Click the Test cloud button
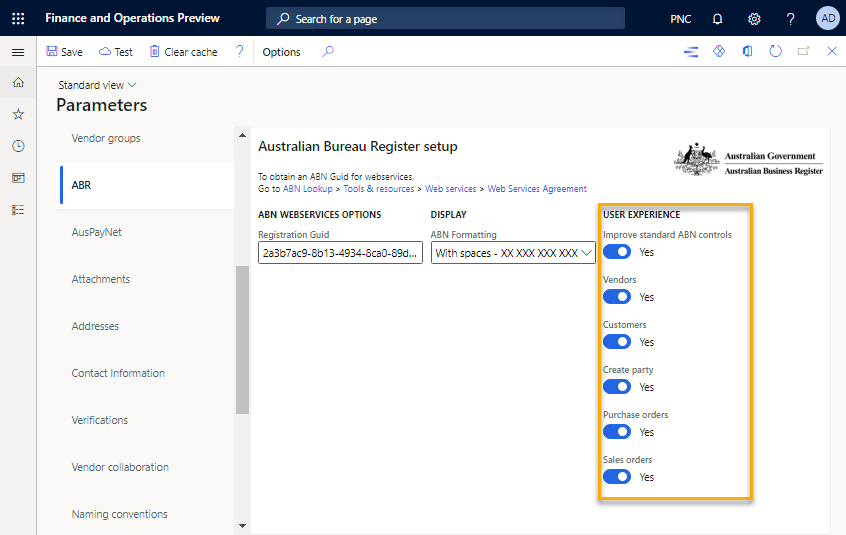The width and height of the screenshot is (846, 535). [115, 52]
